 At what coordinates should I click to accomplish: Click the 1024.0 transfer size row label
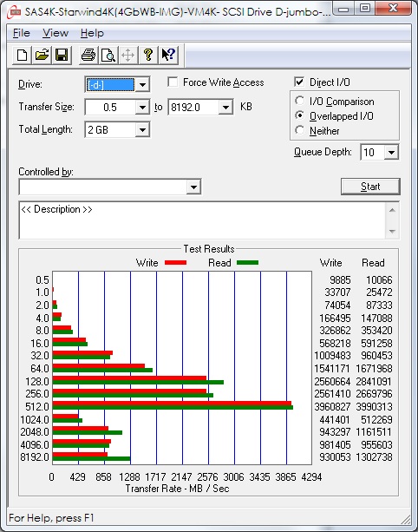pyautogui.click(x=35, y=420)
